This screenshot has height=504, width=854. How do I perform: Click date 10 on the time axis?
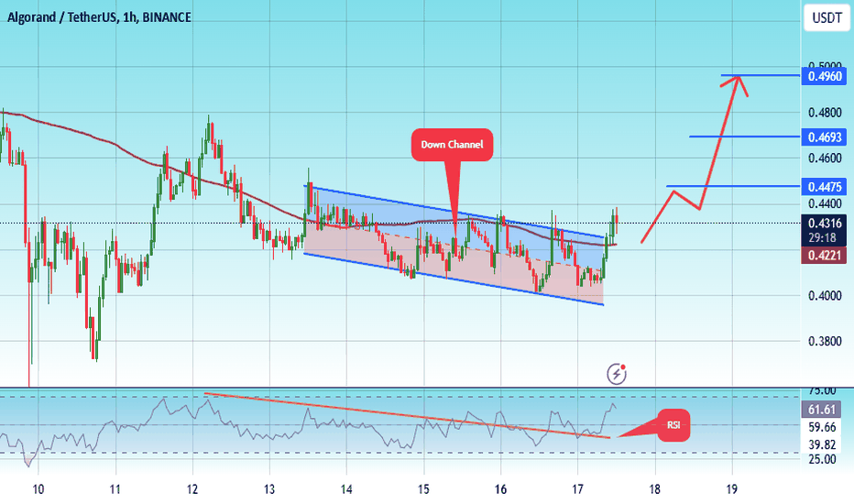coord(38,489)
